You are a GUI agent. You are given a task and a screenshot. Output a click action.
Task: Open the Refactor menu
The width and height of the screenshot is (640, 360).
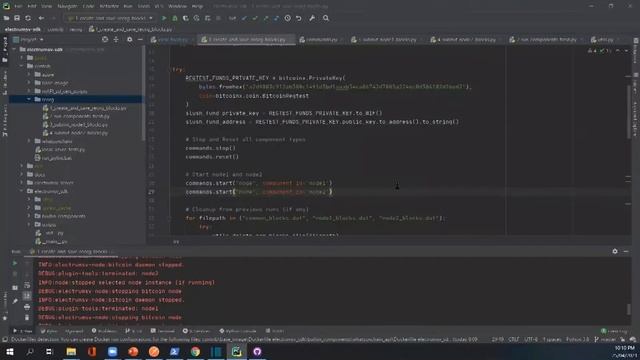(109, 6)
